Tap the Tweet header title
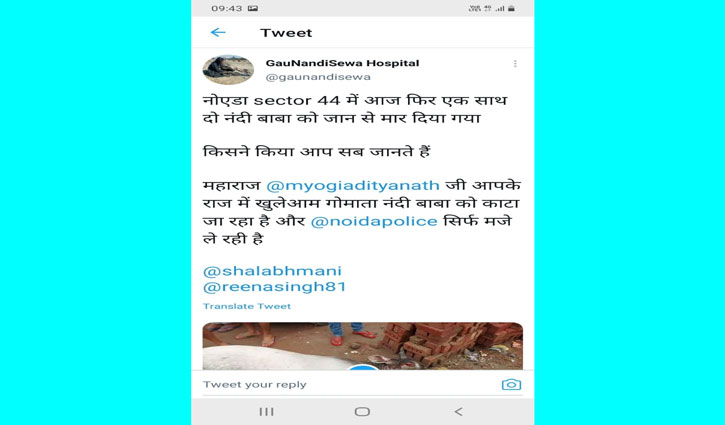Image resolution: width=725 pixels, height=425 pixels. coord(286,33)
